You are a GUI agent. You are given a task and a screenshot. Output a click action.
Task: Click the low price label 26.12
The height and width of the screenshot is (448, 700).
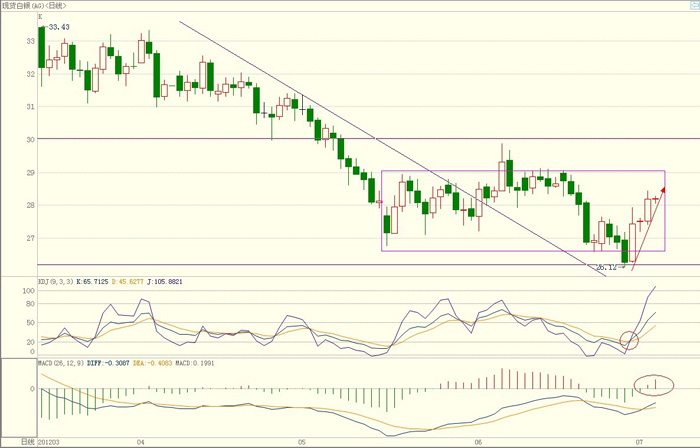coord(606,267)
